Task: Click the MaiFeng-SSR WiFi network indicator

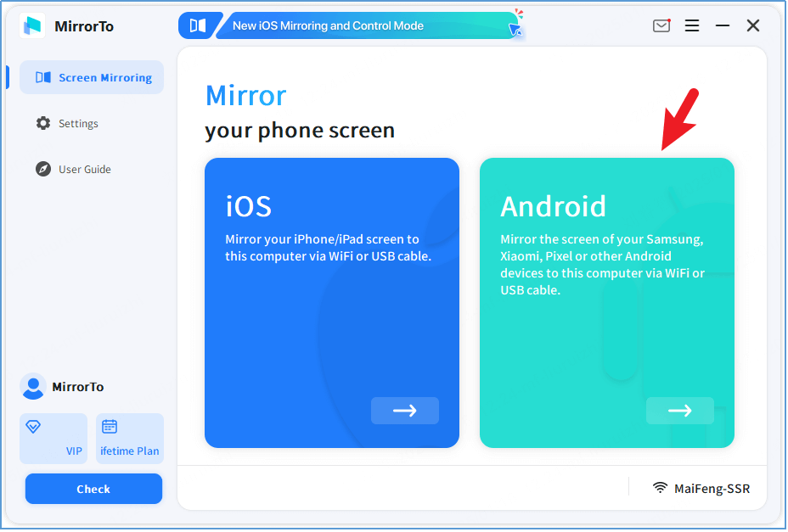Action: click(701, 488)
